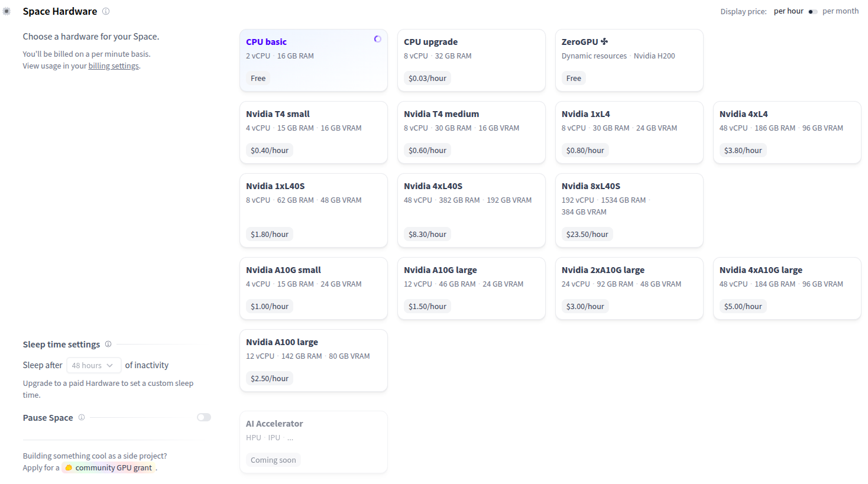This screenshot has width=868, height=484.
Task: Click the AI Accelerator coming soon card
Action: pos(313,441)
